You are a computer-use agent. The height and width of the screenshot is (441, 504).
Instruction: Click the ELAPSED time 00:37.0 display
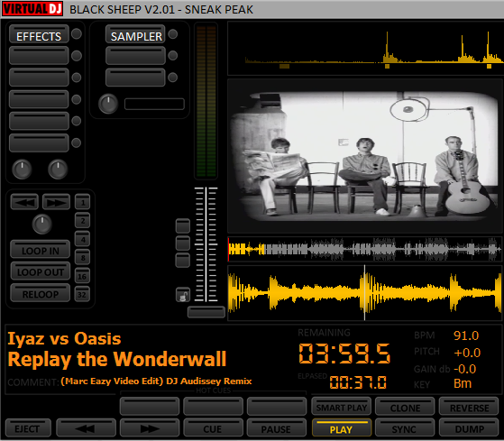[358, 382]
